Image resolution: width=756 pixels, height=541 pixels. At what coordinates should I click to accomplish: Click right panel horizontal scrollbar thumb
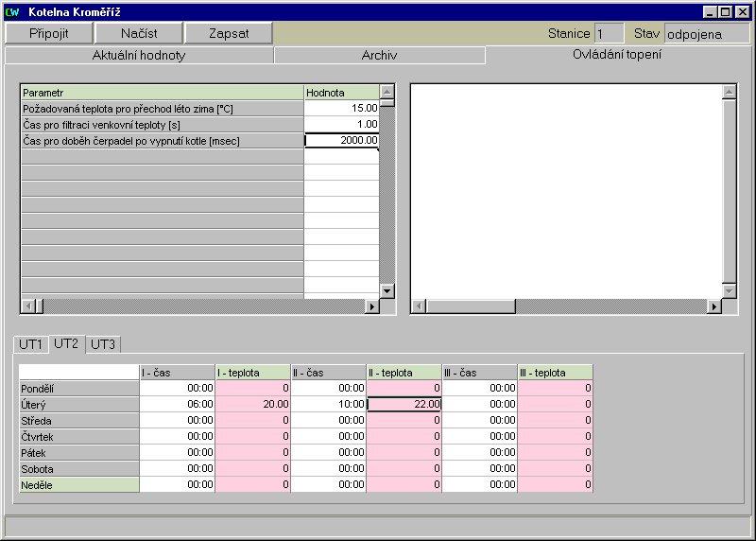[x=470, y=306]
